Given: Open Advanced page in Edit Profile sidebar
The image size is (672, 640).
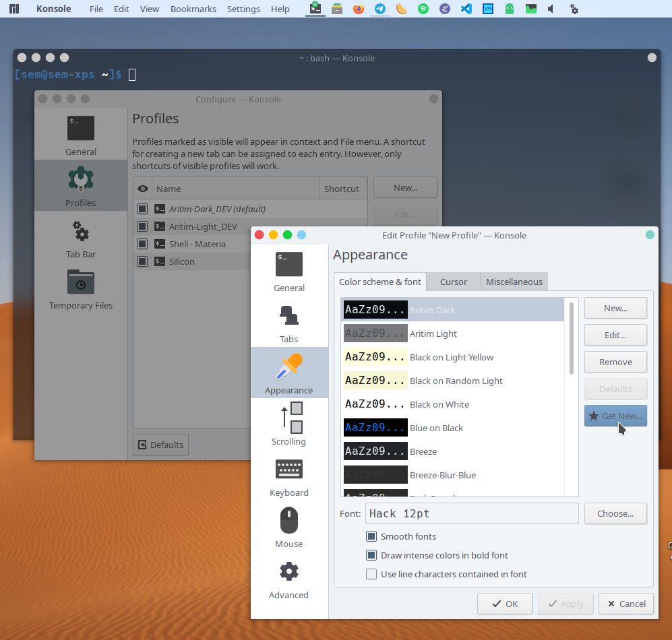Looking at the screenshot, I should coord(289,579).
